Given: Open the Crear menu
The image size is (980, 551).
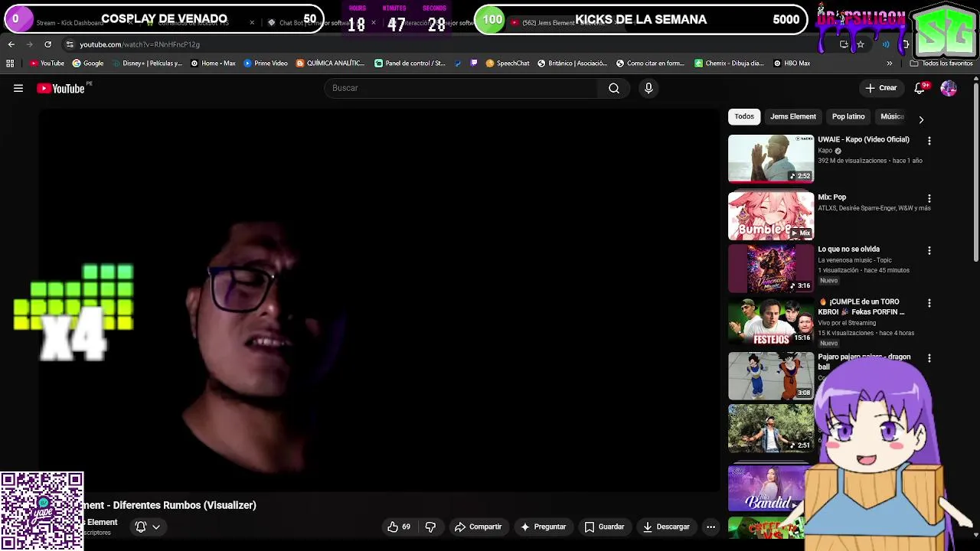Looking at the screenshot, I should click(x=881, y=88).
